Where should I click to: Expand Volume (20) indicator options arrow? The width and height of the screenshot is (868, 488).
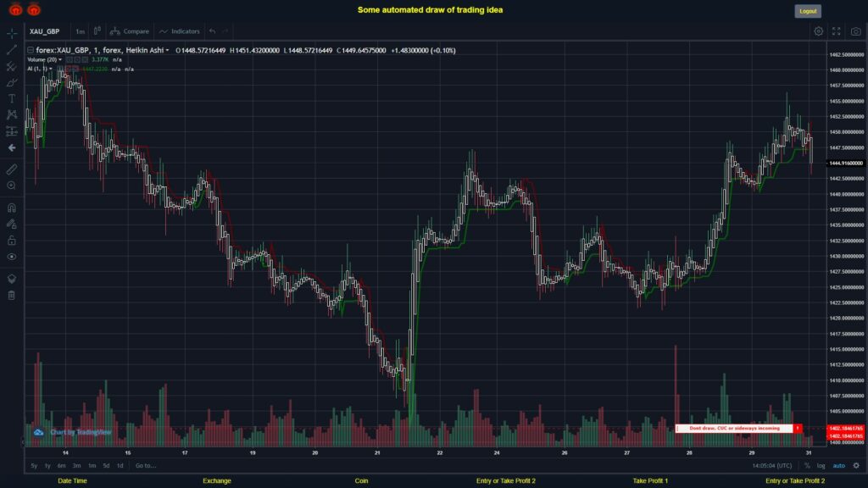(x=60, y=60)
